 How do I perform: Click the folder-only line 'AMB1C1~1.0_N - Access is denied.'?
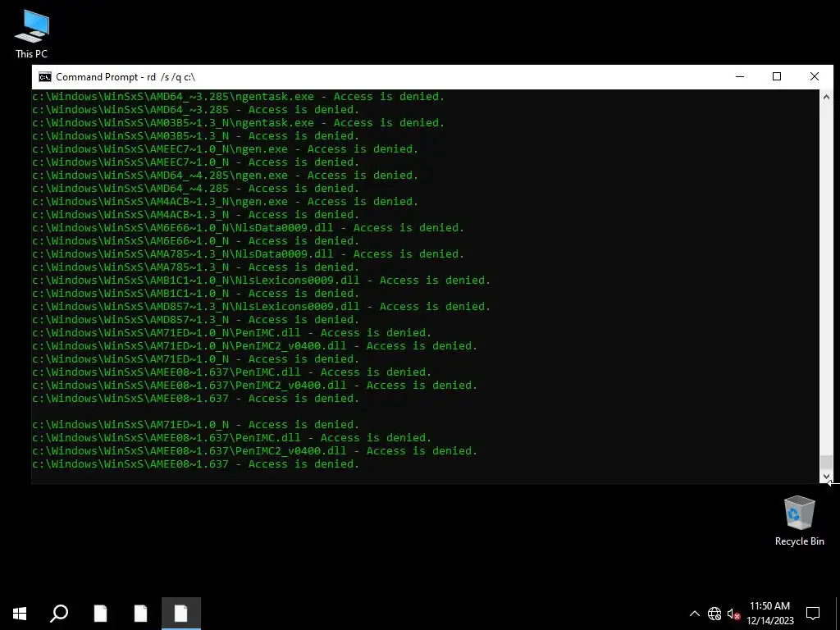pos(195,293)
